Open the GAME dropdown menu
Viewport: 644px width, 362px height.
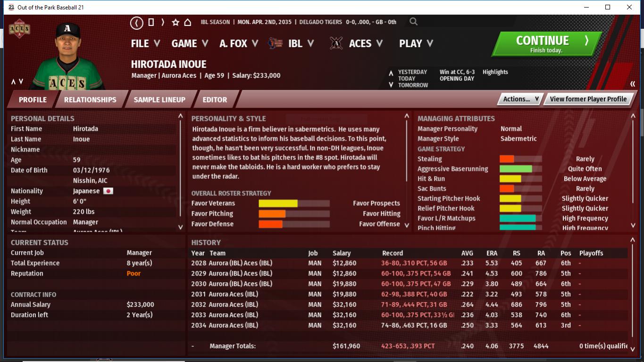189,43
